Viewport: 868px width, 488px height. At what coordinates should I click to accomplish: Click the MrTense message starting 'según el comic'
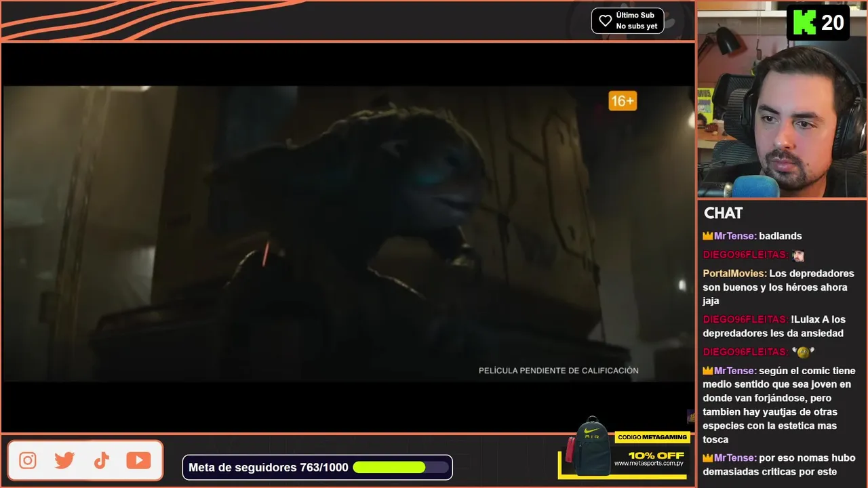780,405
